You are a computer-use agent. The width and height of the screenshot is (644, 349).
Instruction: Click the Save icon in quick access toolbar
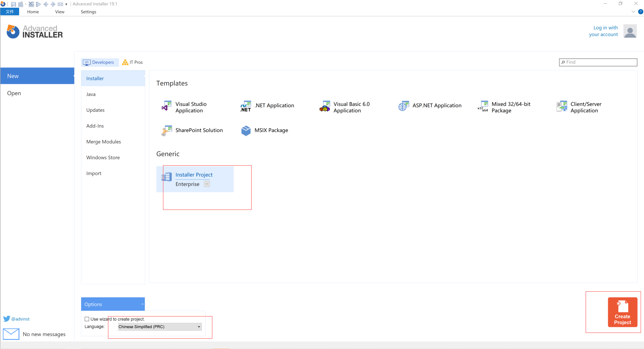coord(13,4)
